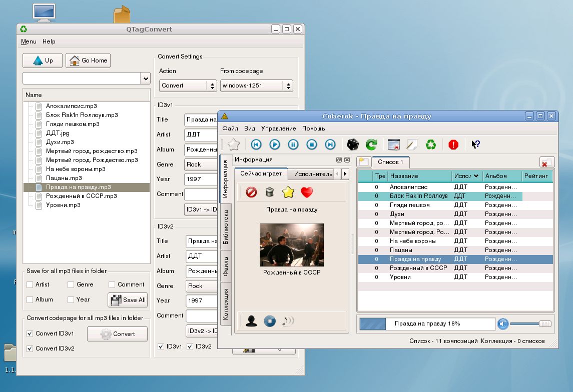Screen dimensions: 573x392
Task: Click the red exclamation icon in Cuberok
Action: tap(453, 144)
